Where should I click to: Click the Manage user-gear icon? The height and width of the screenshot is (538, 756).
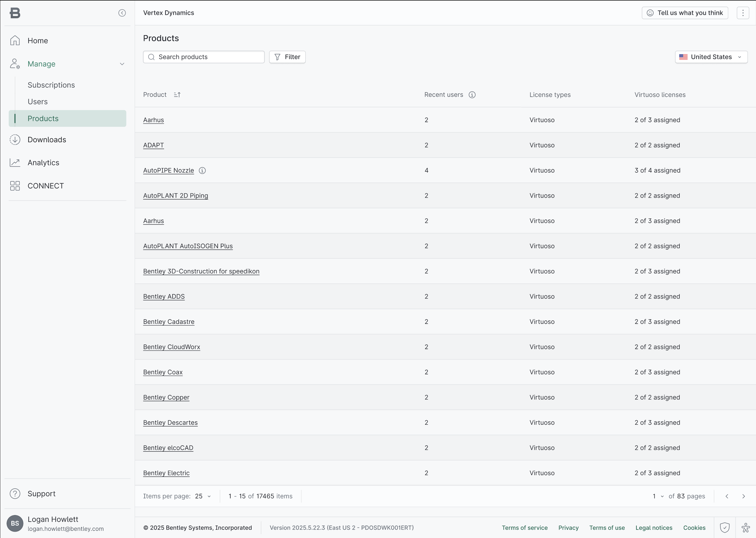[x=15, y=64]
